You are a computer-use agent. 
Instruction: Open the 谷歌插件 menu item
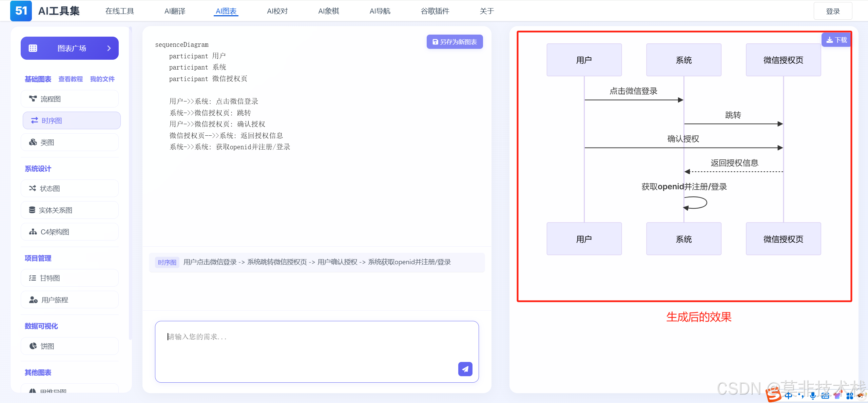(435, 11)
